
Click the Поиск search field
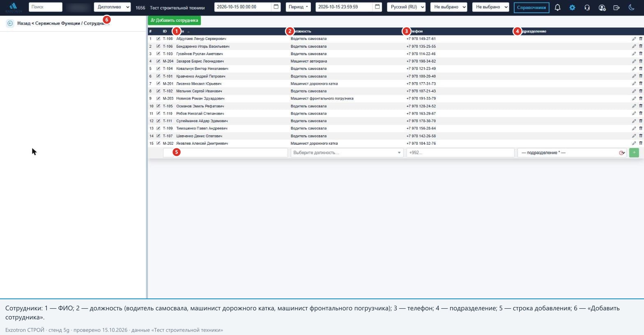point(46,7)
